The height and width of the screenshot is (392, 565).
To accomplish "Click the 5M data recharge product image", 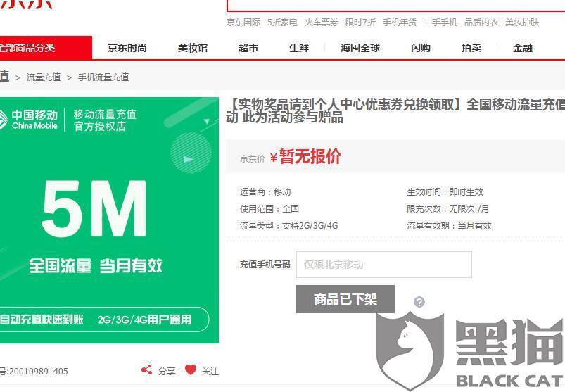I will coord(109,220).
